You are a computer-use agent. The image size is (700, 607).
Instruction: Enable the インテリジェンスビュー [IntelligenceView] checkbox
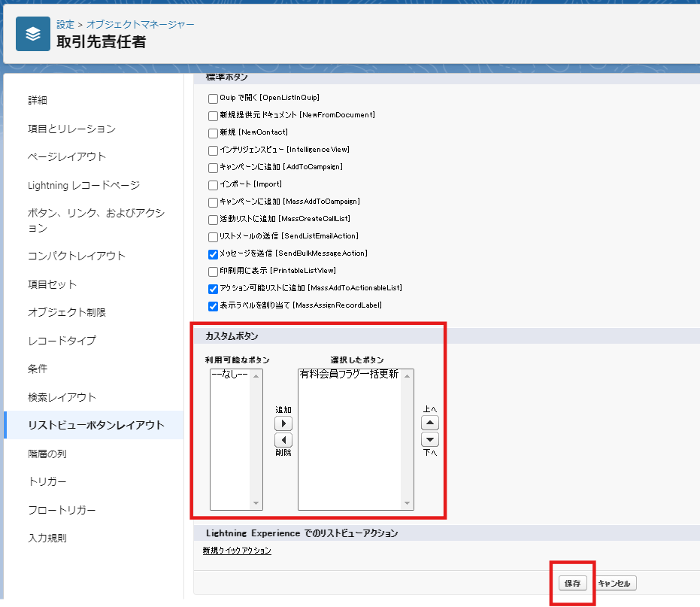214,150
